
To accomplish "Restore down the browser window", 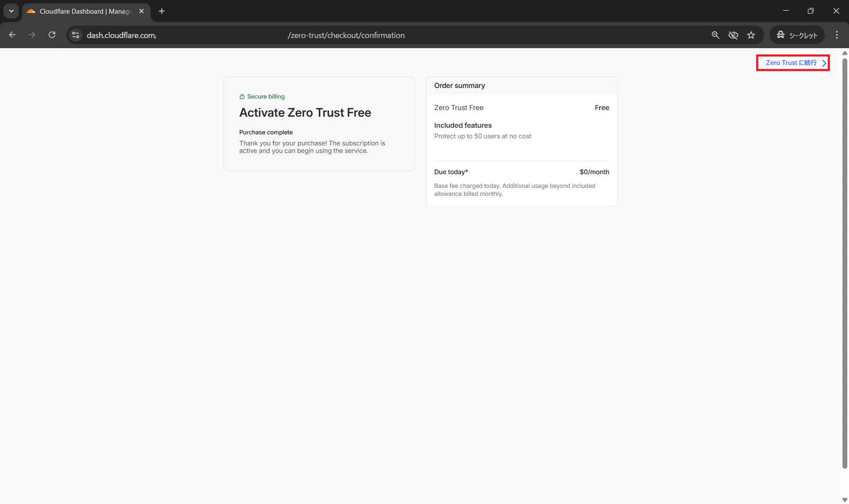I will pyautogui.click(x=811, y=11).
